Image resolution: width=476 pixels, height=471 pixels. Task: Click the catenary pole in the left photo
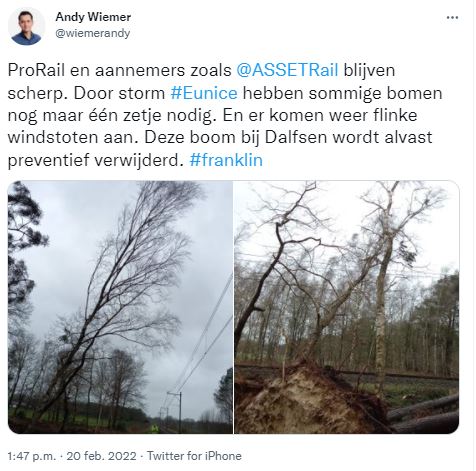pos(180,412)
